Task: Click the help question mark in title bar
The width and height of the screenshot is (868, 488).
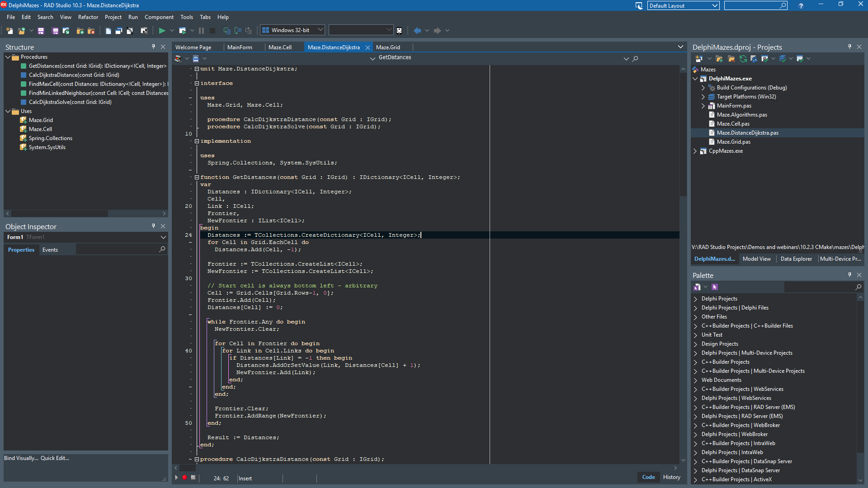Action: pos(801,6)
